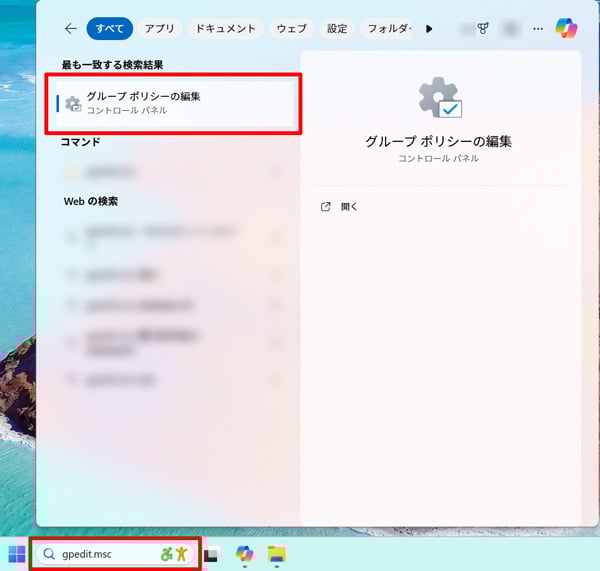Click グループ ポリシーの編集 title in preview pane
The width and height of the screenshot is (600, 571).
click(x=439, y=142)
